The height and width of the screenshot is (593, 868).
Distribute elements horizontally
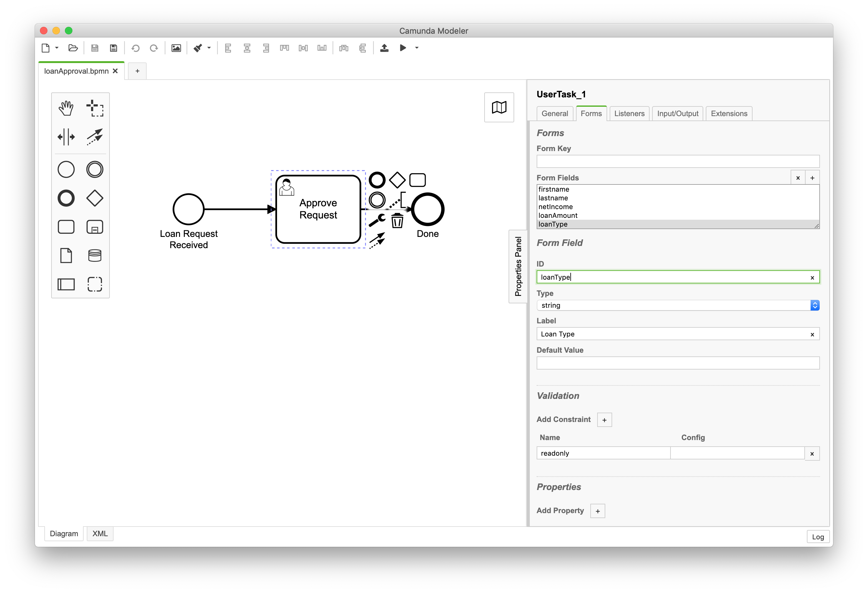point(344,48)
